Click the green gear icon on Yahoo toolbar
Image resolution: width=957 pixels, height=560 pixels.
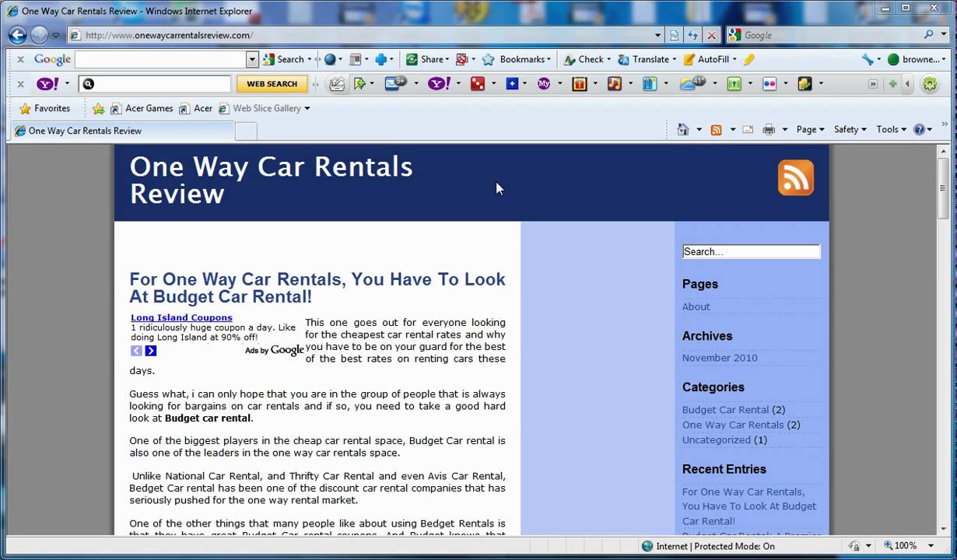click(929, 84)
